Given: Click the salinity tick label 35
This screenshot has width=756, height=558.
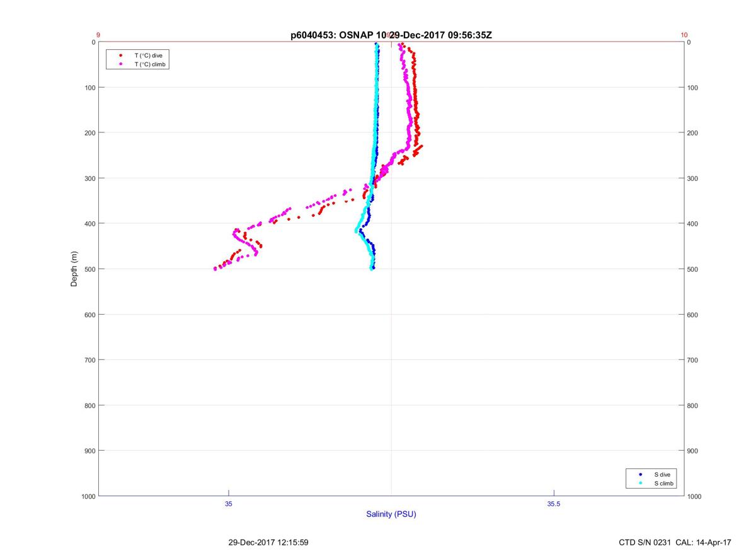Looking at the screenshot, I should (229, 503).
